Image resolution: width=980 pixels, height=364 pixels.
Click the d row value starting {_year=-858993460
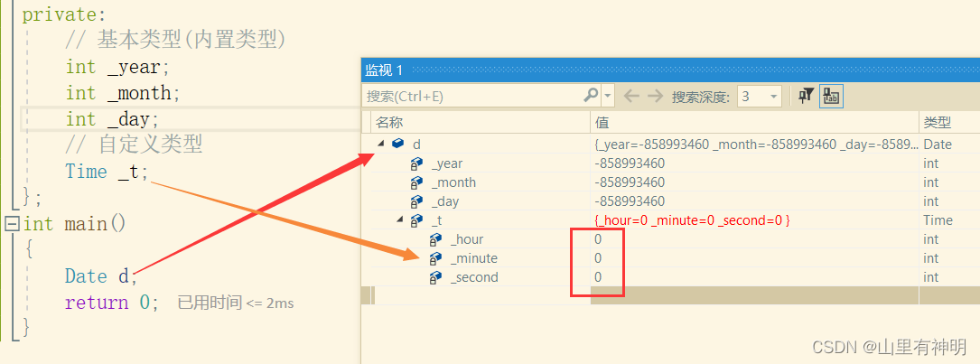point(756,145)
